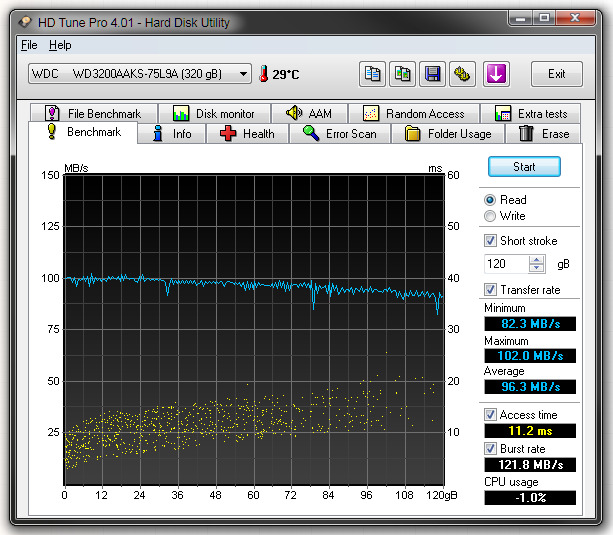Screen dimensions: 613x535
Task: Uncheck the Access time checkbox
Action: (x=490, y=415)
